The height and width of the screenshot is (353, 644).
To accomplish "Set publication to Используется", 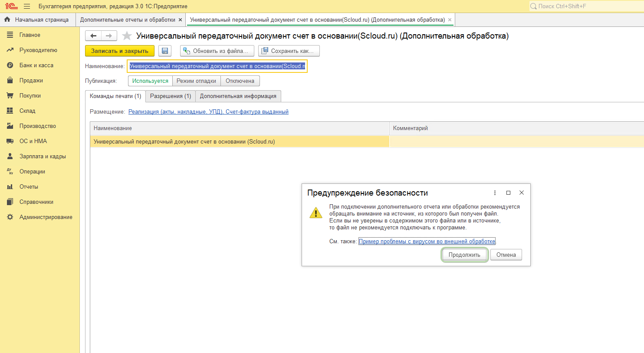I will tap(150, 81).
